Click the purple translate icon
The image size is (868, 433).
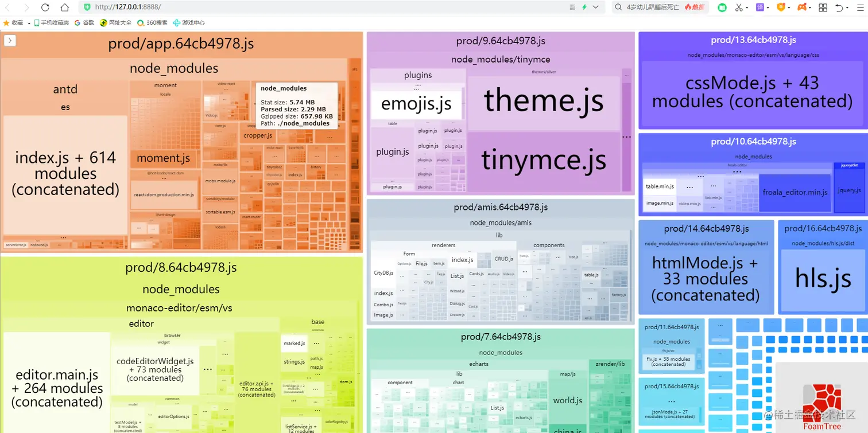[760, 7]
